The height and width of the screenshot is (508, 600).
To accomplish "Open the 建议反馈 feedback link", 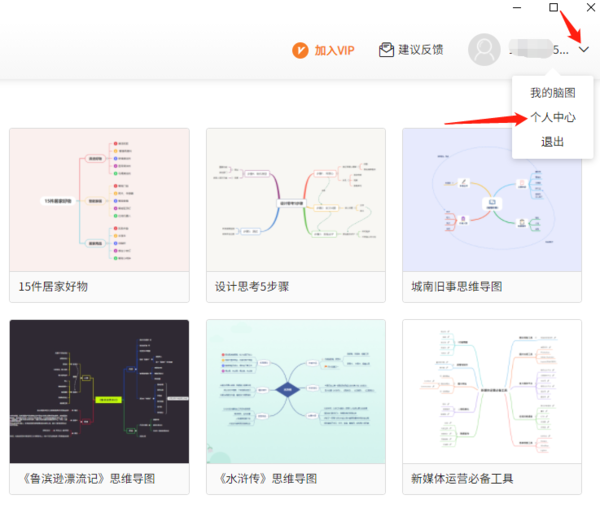I will click(420, 50).
